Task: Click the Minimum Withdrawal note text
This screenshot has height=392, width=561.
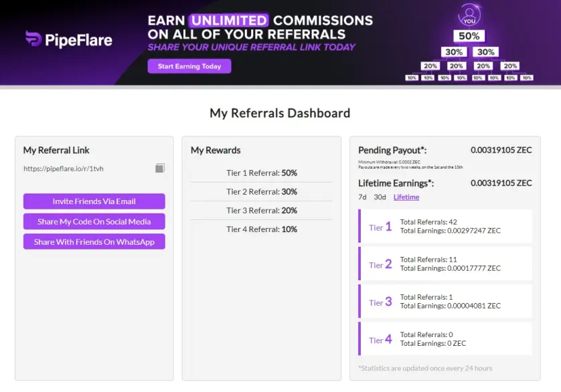Action: point(389,162)
